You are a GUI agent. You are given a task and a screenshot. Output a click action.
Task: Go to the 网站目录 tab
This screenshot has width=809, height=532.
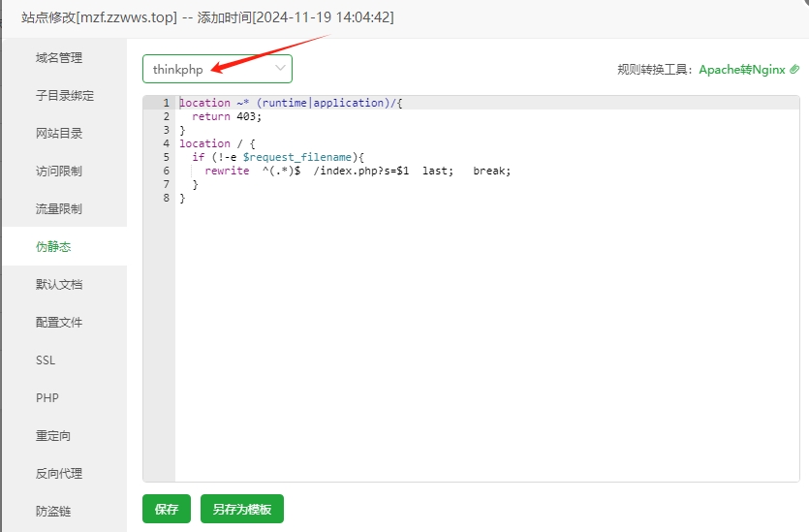65,133
